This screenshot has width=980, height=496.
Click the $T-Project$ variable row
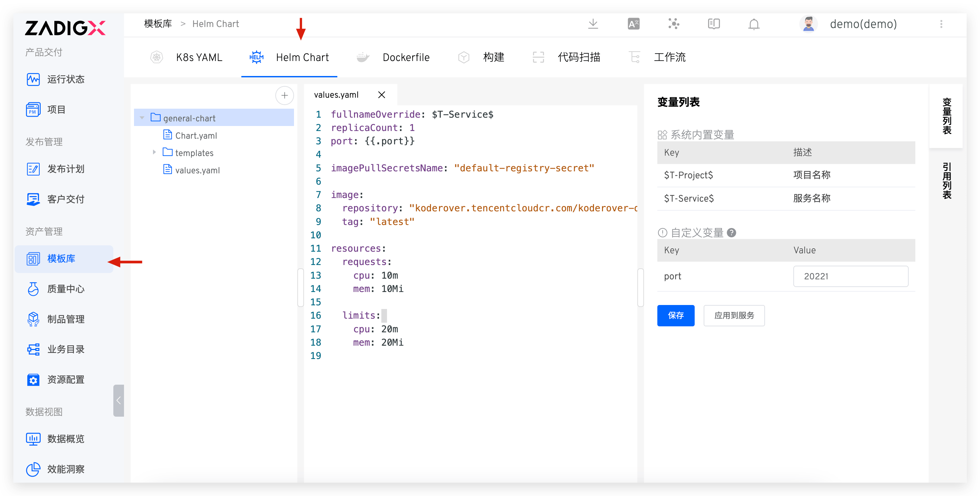point(786,175)
